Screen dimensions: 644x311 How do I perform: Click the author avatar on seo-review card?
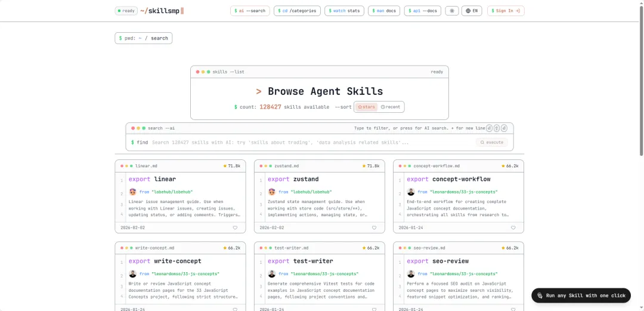411,274
